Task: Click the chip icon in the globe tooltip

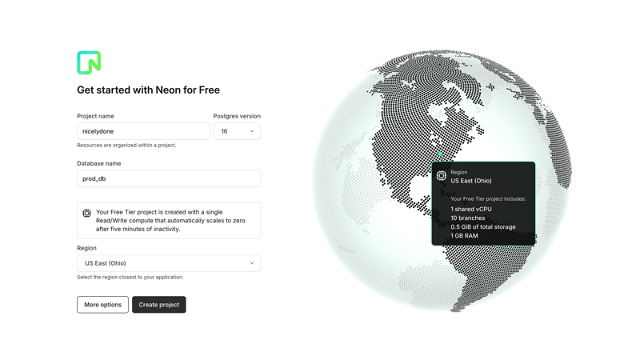Action: (x=442, y=176)
